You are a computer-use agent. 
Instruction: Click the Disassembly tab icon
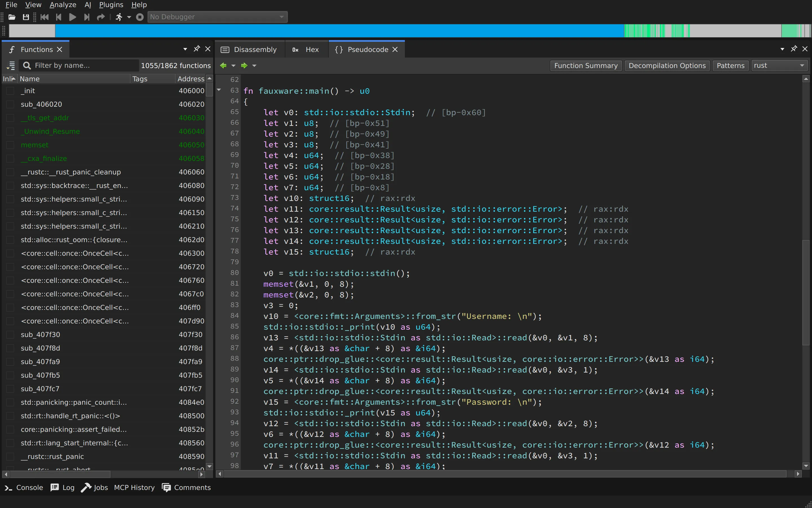coord(225,50)
